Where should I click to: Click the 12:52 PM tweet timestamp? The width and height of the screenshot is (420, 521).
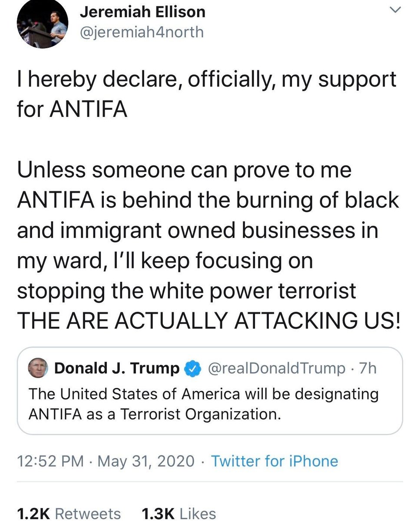(51, 461)
